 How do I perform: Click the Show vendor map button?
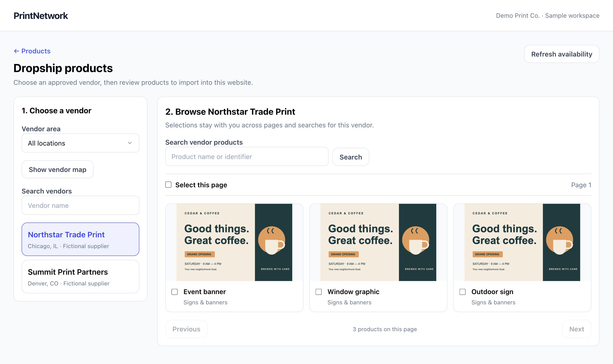[x=58, y=170]
